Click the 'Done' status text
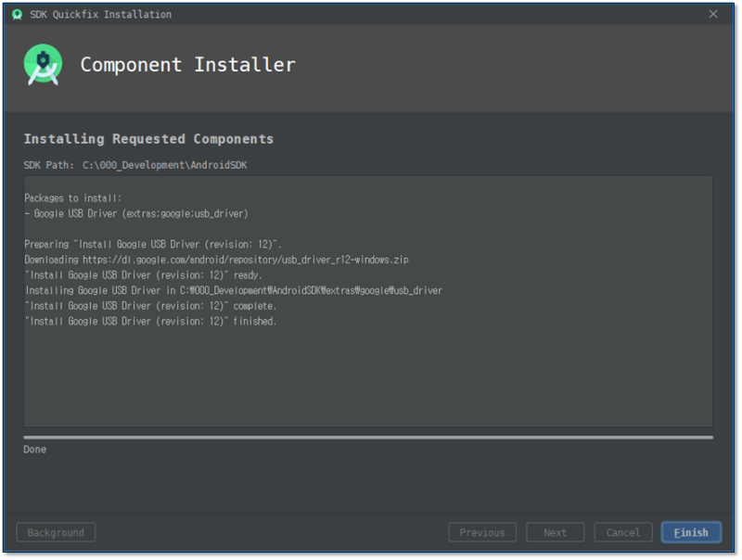Viewport: 742px width, 560px height. coord(35,450)
